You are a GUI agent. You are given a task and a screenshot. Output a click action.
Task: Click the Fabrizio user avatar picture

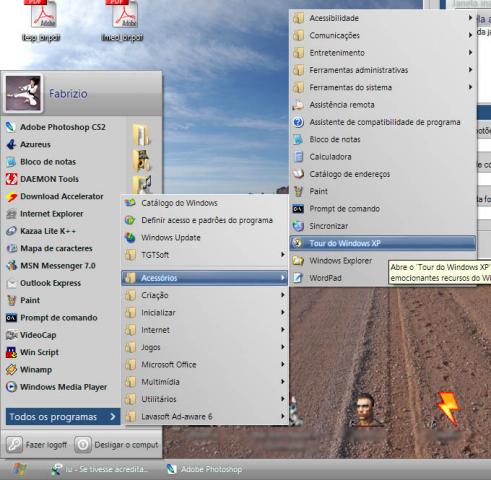(x=23, y=93)
